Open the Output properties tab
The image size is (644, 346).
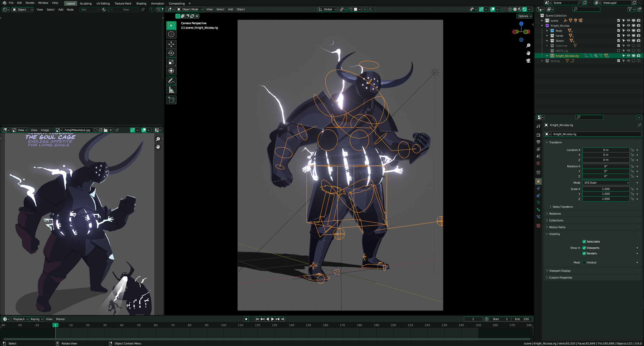tap(538, 142)
